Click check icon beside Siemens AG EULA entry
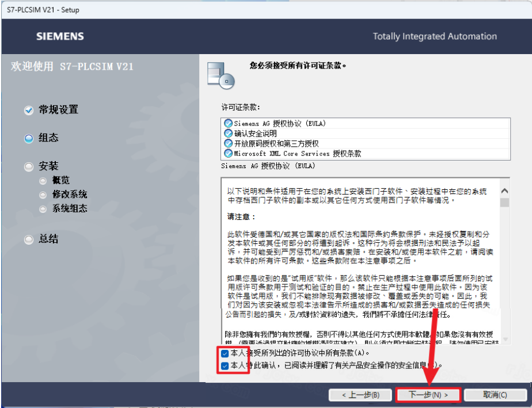 click(229, 124)
